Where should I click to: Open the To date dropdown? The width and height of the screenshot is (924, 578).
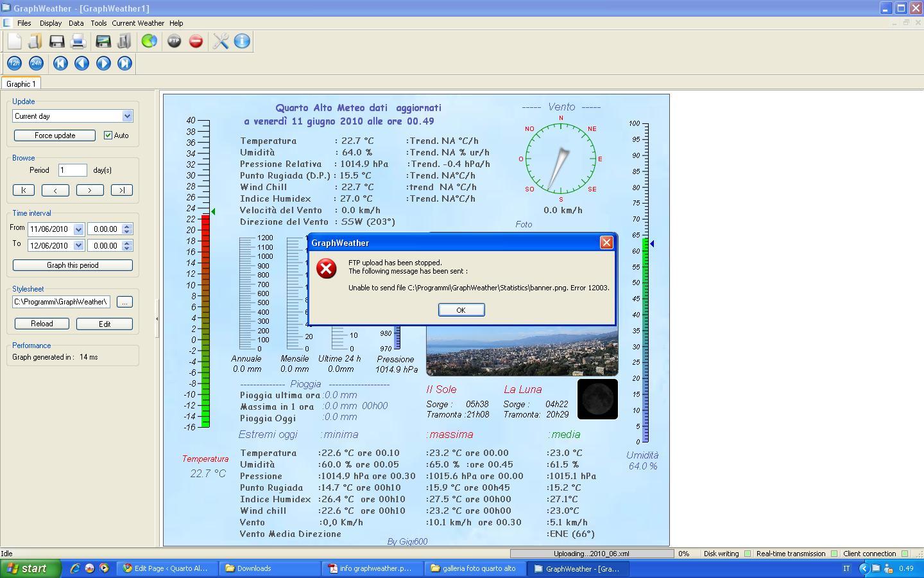pyautogui.click(x=78, y=245)
